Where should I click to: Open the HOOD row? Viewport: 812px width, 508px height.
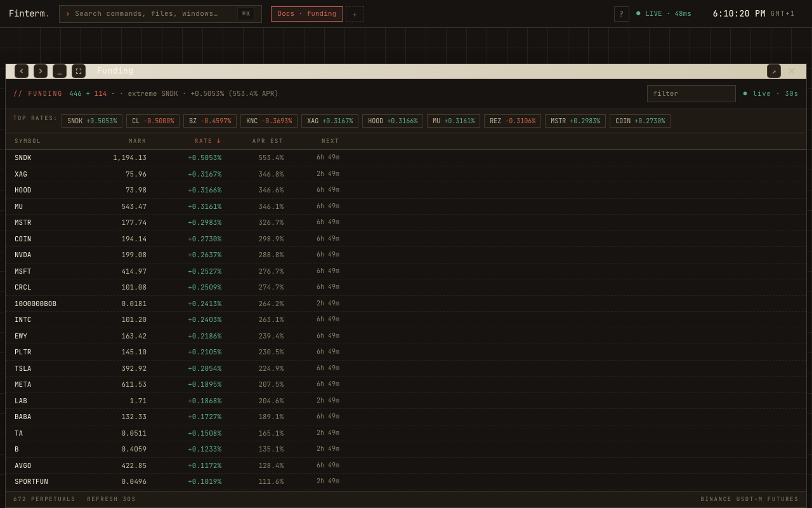tap(406, 190)
